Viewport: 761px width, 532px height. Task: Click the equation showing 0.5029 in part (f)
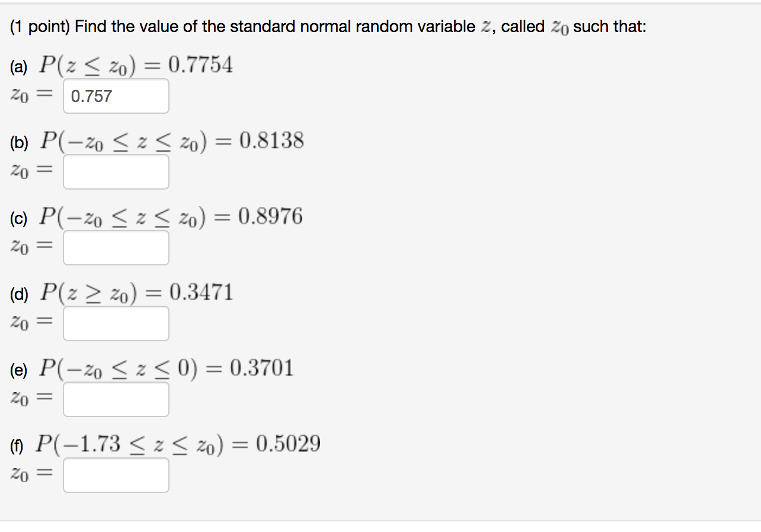178,443
